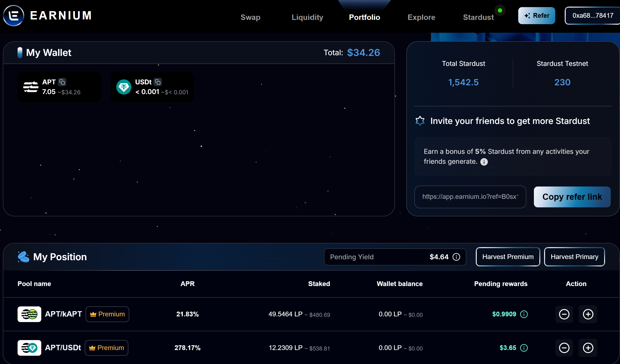Copy the APT token address
620x364 pixels.
click(x=62, y=82)
